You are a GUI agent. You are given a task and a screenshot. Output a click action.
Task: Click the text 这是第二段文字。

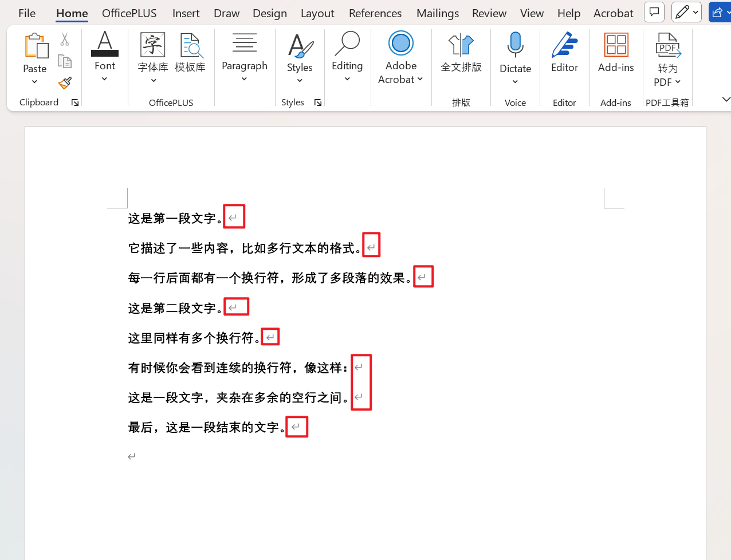tap(175, 308)
